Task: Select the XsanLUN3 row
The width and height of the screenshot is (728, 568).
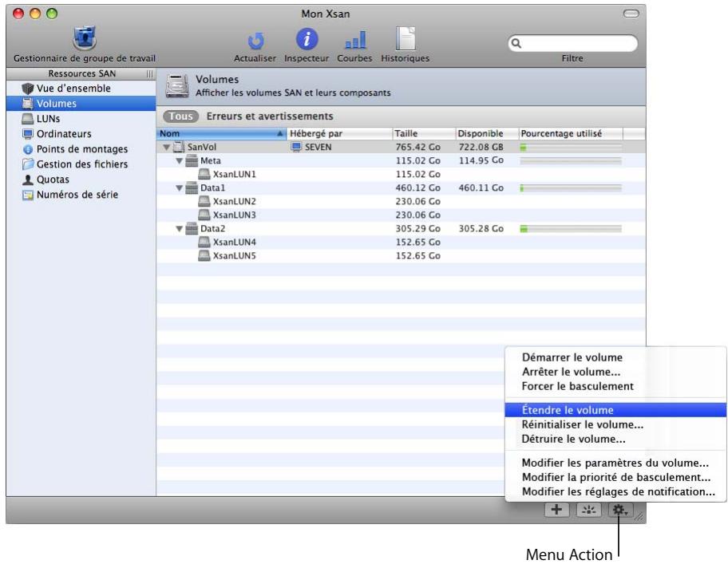Action: click(x=401, y=215)
